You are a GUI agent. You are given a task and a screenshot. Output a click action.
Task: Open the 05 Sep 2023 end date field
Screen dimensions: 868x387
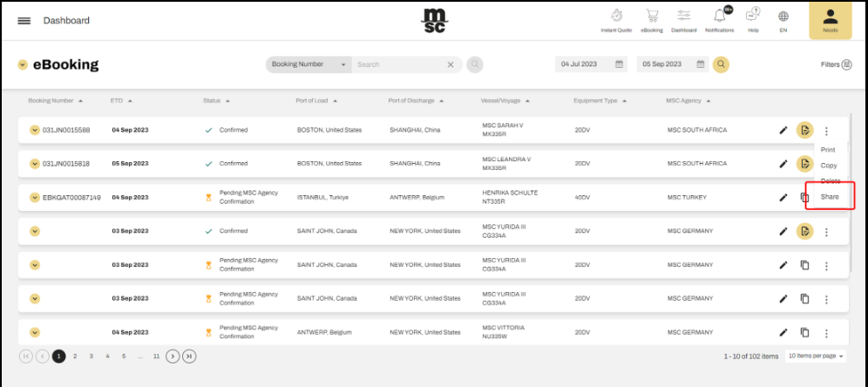672,64
